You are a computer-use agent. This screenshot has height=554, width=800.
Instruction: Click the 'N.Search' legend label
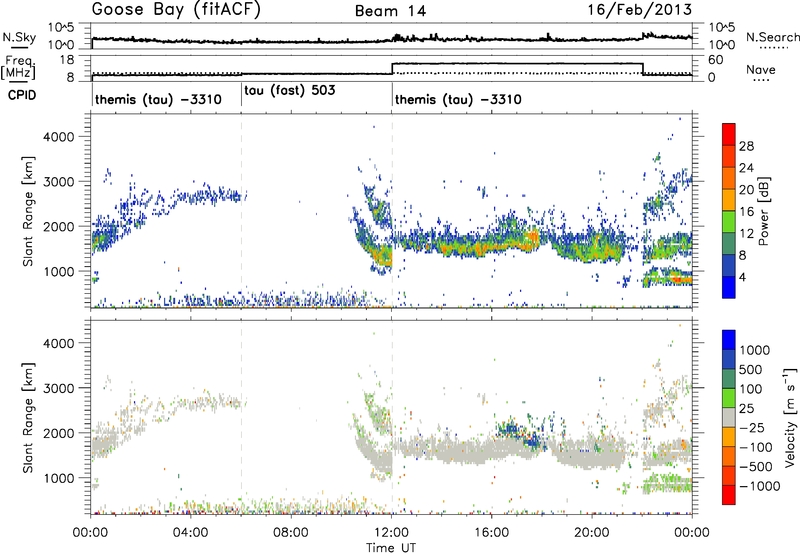click(772, 37)
